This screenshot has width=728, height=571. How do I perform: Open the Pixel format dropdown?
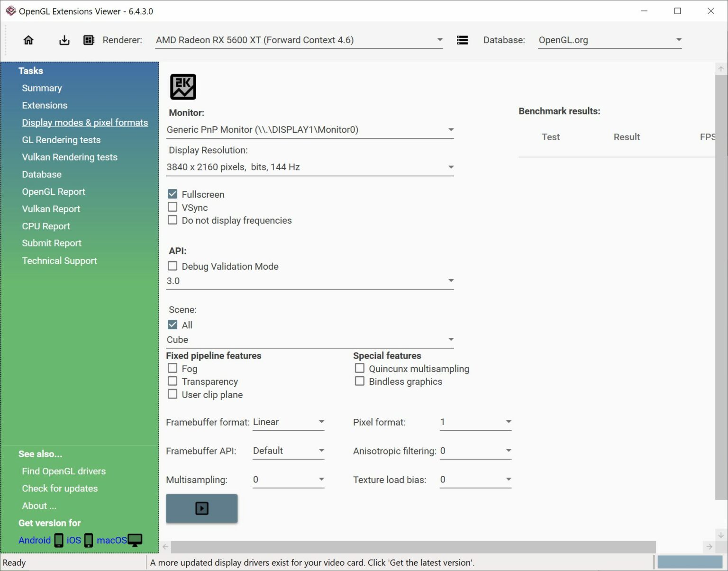click(475, 422)
